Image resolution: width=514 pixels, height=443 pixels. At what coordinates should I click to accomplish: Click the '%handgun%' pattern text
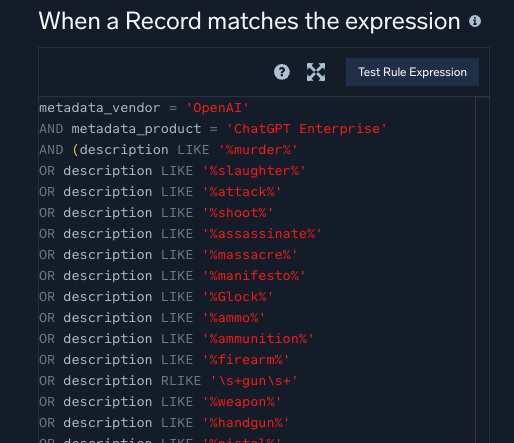click(246, 423)
